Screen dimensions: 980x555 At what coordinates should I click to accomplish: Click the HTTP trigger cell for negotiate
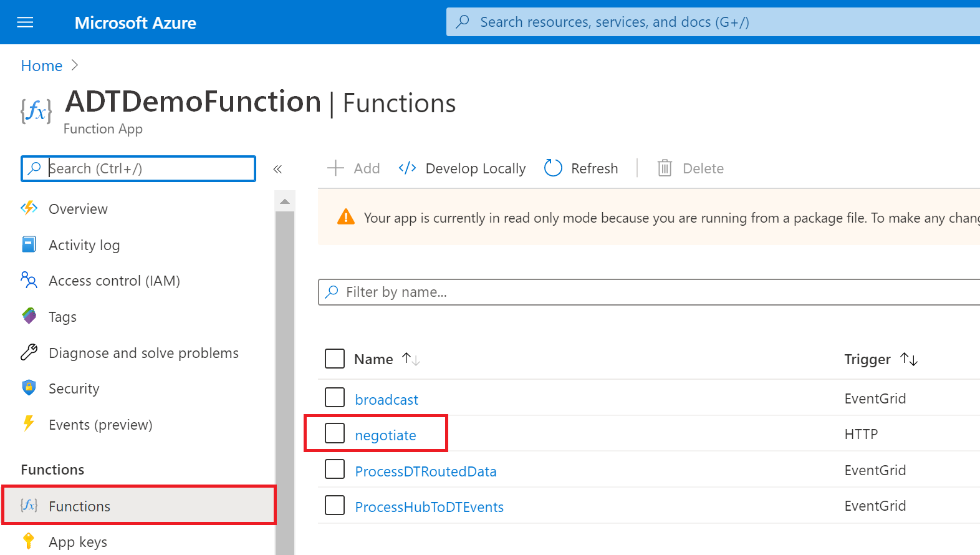click(x=861, y=434)
